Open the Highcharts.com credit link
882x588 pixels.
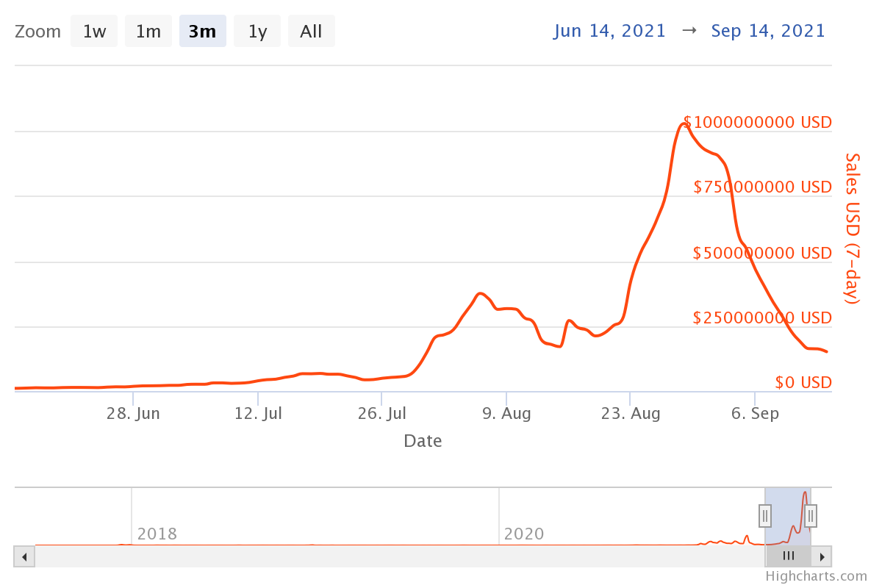(x=816, y=576)
